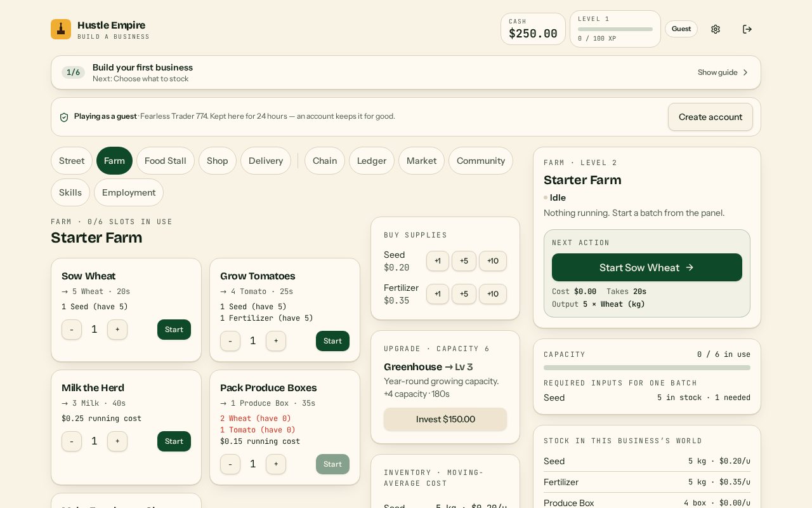Expand guide with the Show guide chevron
812x508 pixels.
(x=745, y=72)
